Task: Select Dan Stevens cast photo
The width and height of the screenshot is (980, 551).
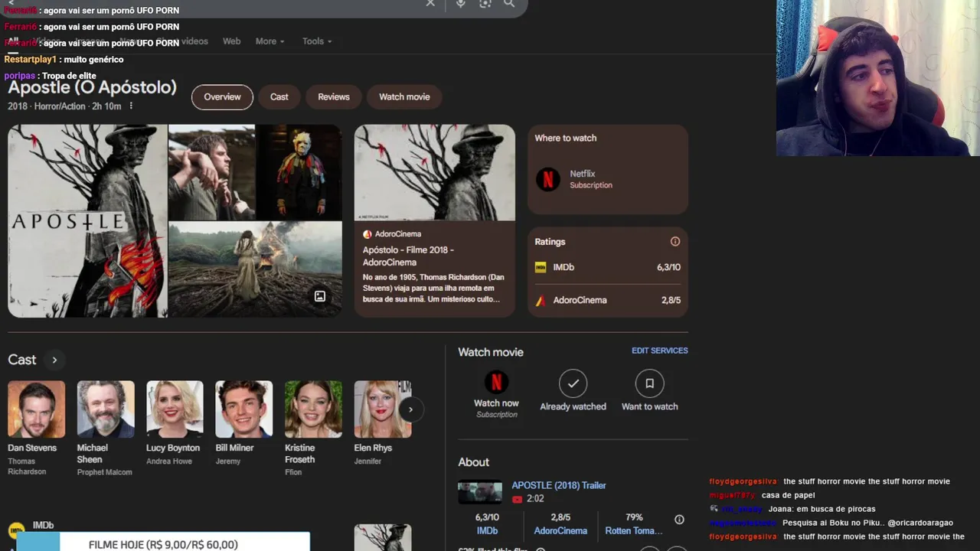Action: click(x=36, y=409)
